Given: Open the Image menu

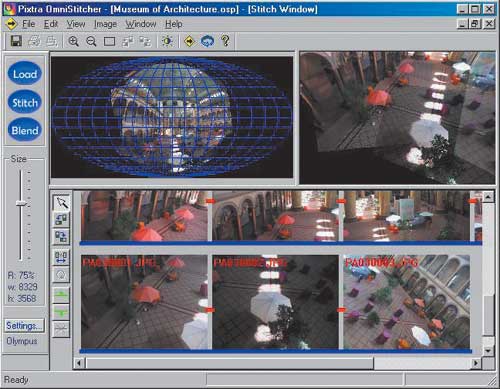Looking at the screenshot, I should [x=105, y=24].
